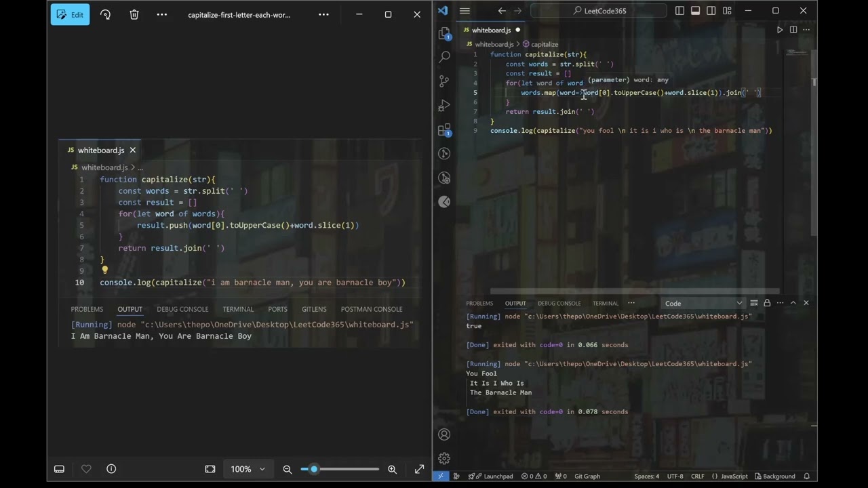
Task: Delete the image with the trash icon
Action: pyautogui.click(x=134, y=14)
